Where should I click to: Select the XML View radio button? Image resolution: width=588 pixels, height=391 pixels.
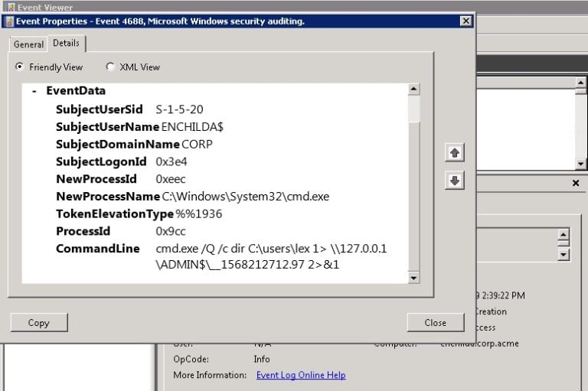pyautogui.click(x=111, y=67)
